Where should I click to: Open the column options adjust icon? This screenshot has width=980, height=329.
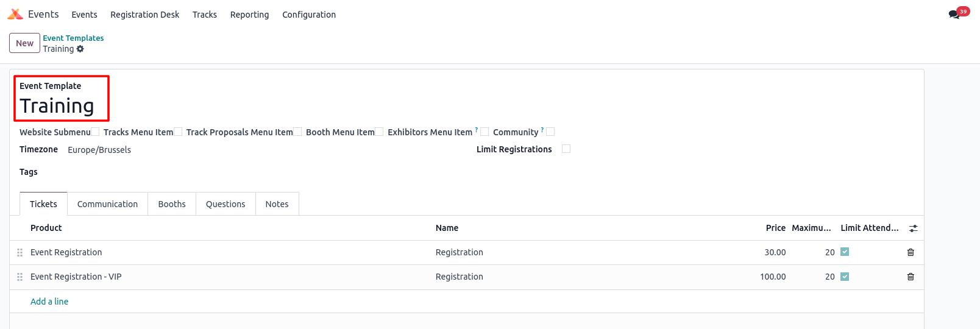point(913,228)
